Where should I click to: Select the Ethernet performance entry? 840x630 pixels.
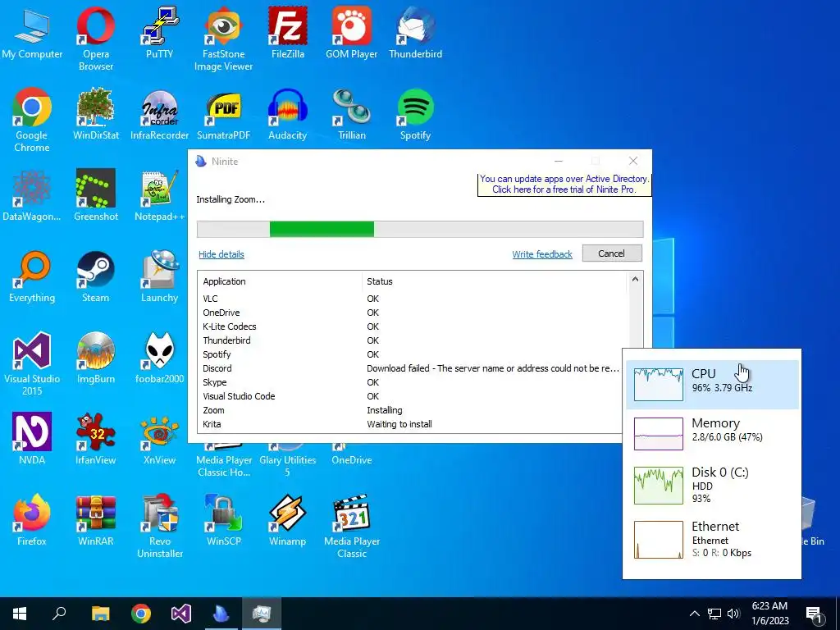[x=712, y=540]
